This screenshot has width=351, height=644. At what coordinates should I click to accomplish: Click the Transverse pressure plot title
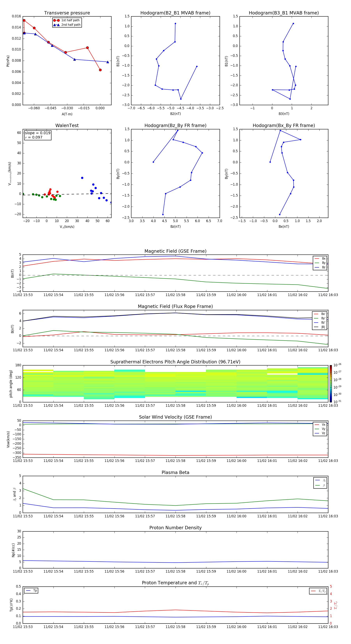(67, 13)
